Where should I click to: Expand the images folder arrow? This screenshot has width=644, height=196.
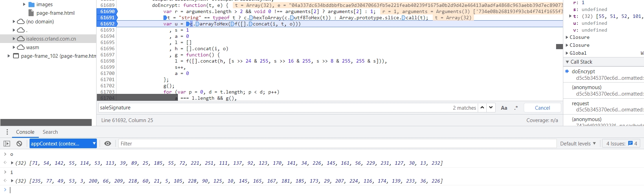pos(24,4)
